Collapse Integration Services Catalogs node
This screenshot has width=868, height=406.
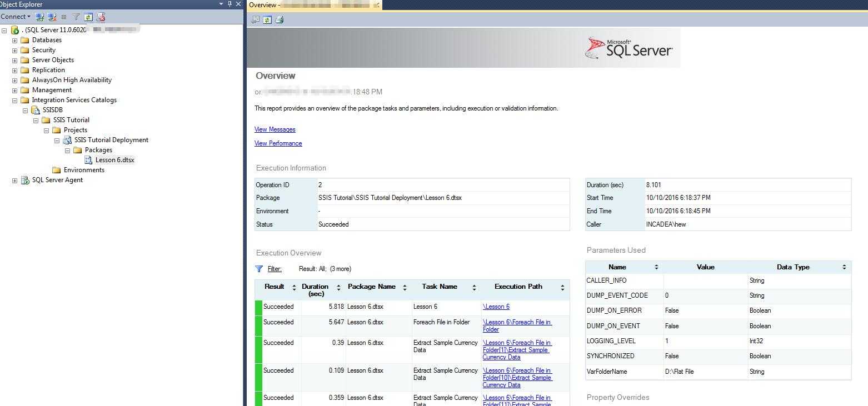coord(14,100)
